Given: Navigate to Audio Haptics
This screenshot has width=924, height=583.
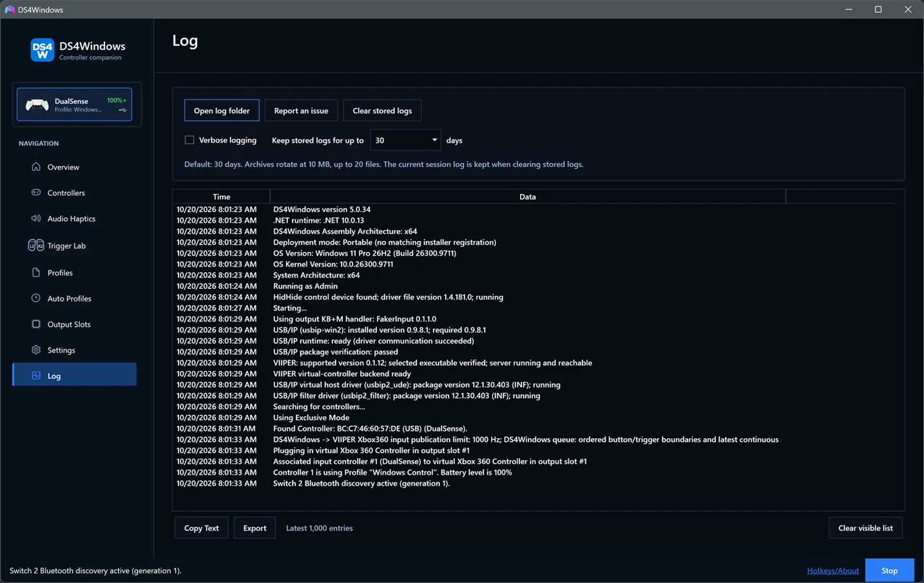Looking at the screenshot, I should pyautogui.click(x=74, y=218).
